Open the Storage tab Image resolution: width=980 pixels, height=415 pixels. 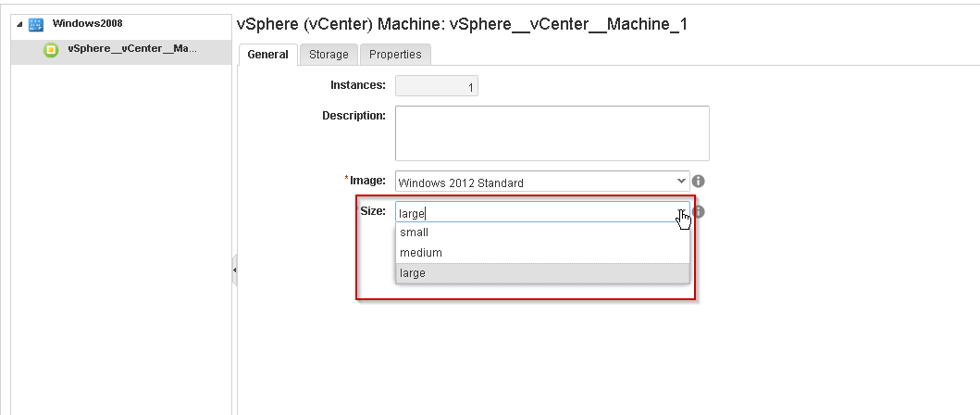329,55
